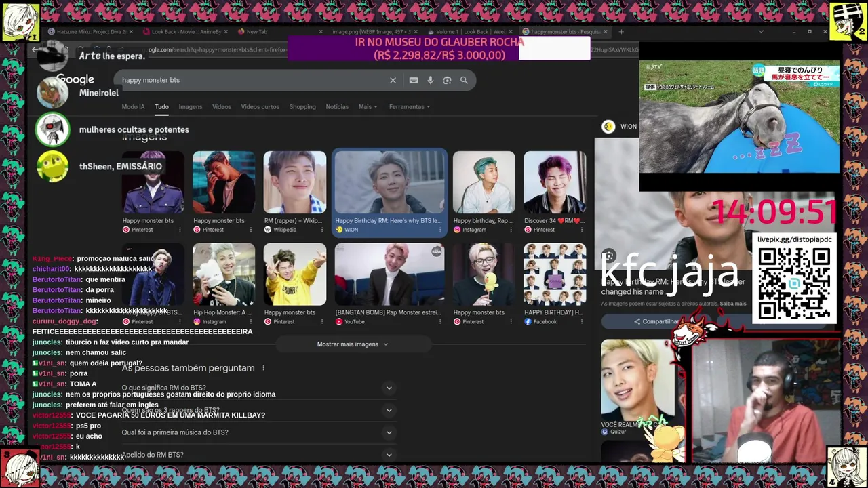
Task: Open 'RM (rapper) – Wikip...' result title
Action: pos(293,221)
